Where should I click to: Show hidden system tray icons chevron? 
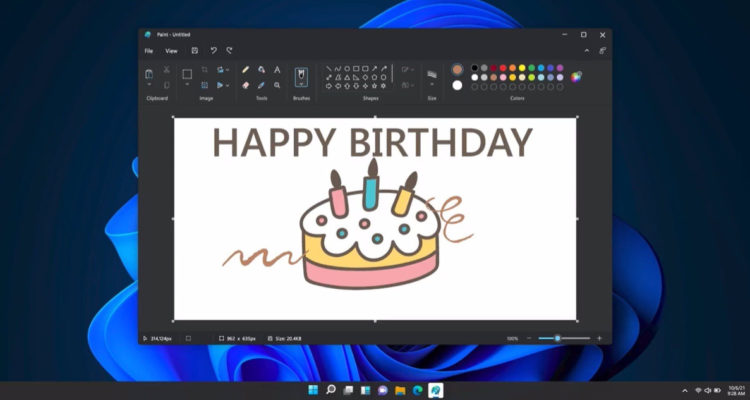pyautogui.click(x=684, y=390)
